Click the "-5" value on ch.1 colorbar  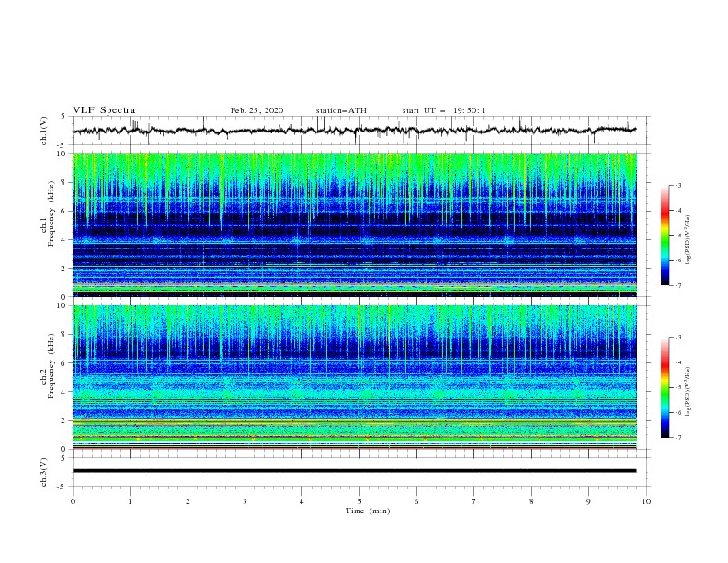point(678,236)
